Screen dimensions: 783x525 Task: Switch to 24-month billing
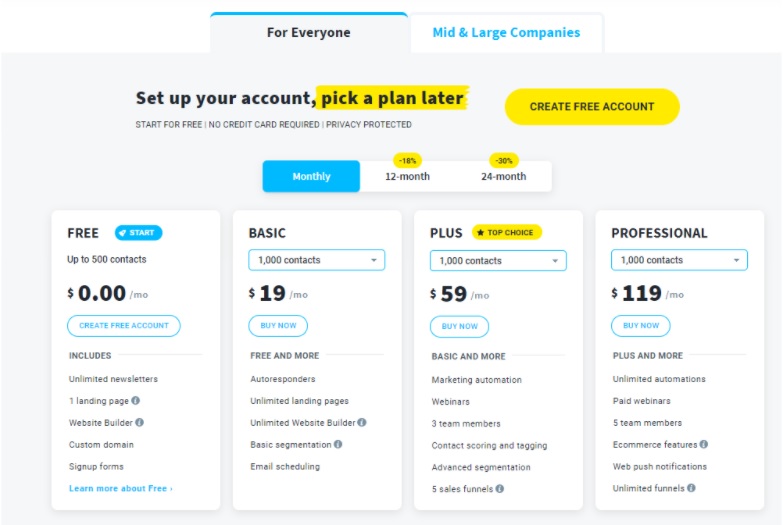(x=503, y=176)
